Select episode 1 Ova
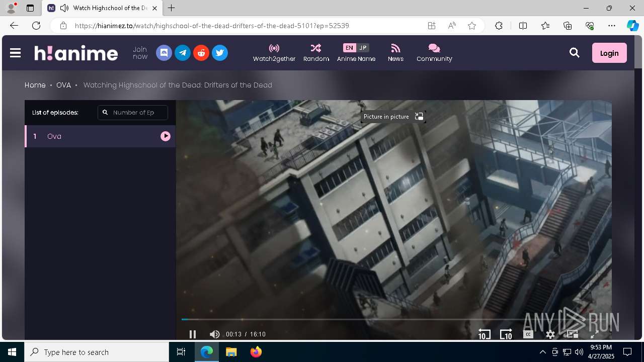Screen dimensions: 644x362 100,136
